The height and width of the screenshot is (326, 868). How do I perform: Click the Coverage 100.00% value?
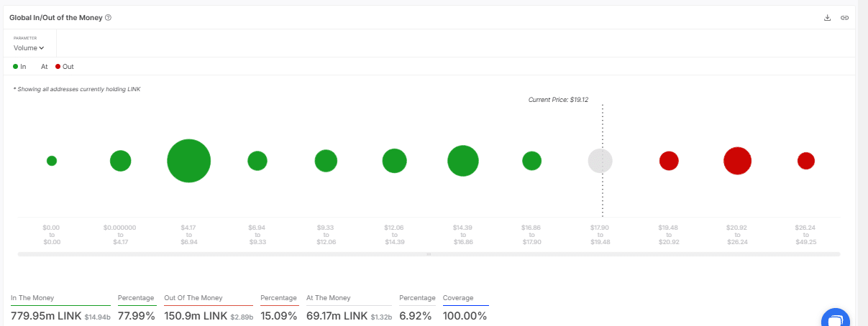(465, 316)
